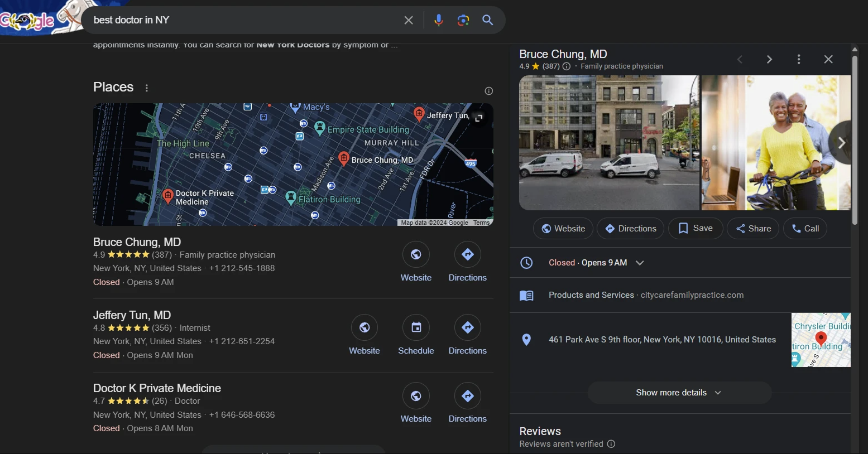
Task: Open Places section more options menu
Action: (147, 88)
